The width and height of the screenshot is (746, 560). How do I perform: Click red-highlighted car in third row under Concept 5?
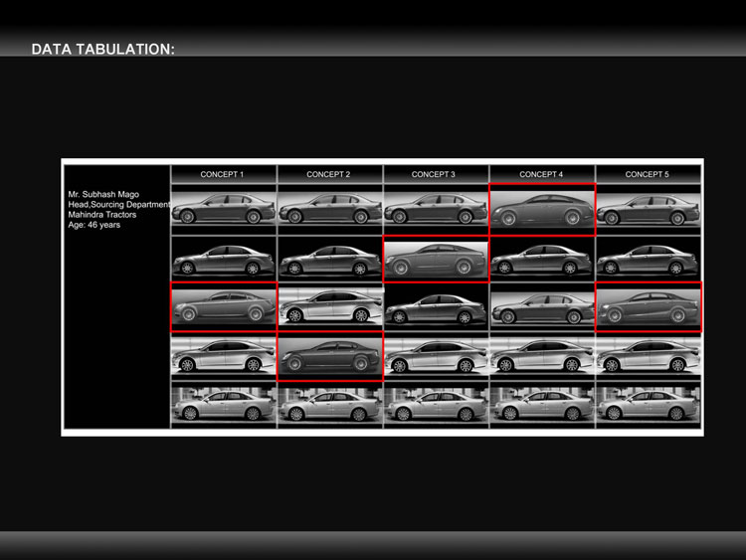click(x=649, y=306)
